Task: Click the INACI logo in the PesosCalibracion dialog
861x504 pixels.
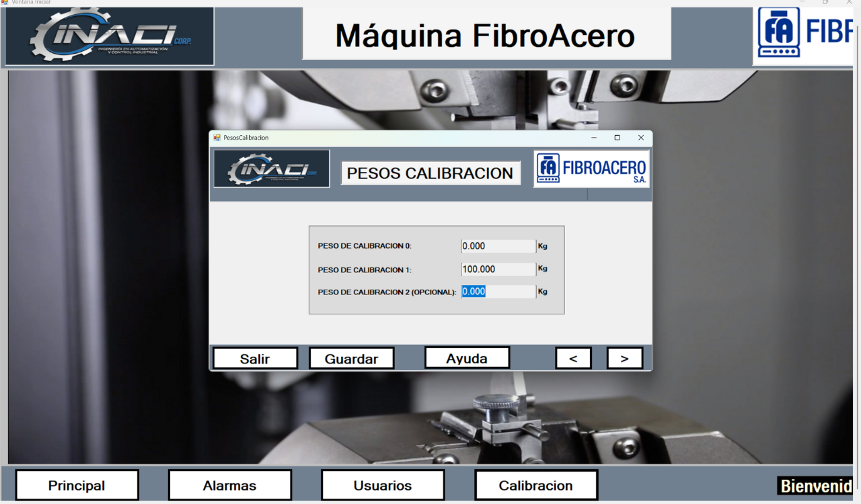Action: (272, 169)
